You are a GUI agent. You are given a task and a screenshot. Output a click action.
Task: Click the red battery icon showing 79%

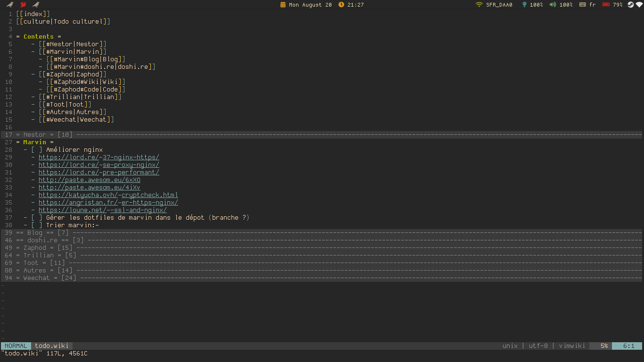606,4
